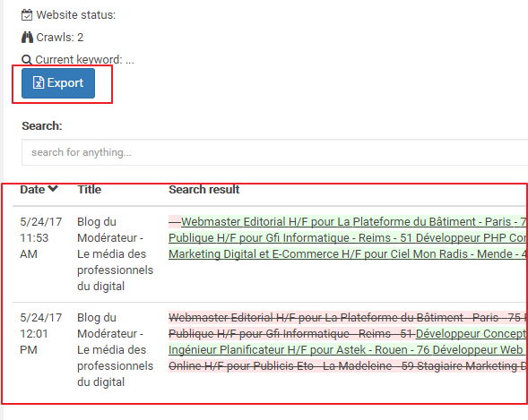Viewport: 528px width, 420px height.
Task: Open the Webmaster Editorial H/F green link
Action: 353,222
